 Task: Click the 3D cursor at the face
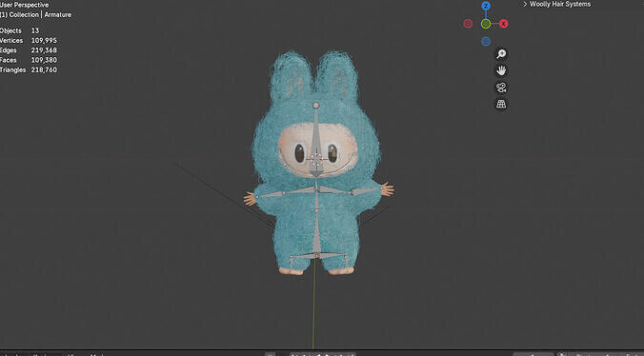tap(316, 160)
